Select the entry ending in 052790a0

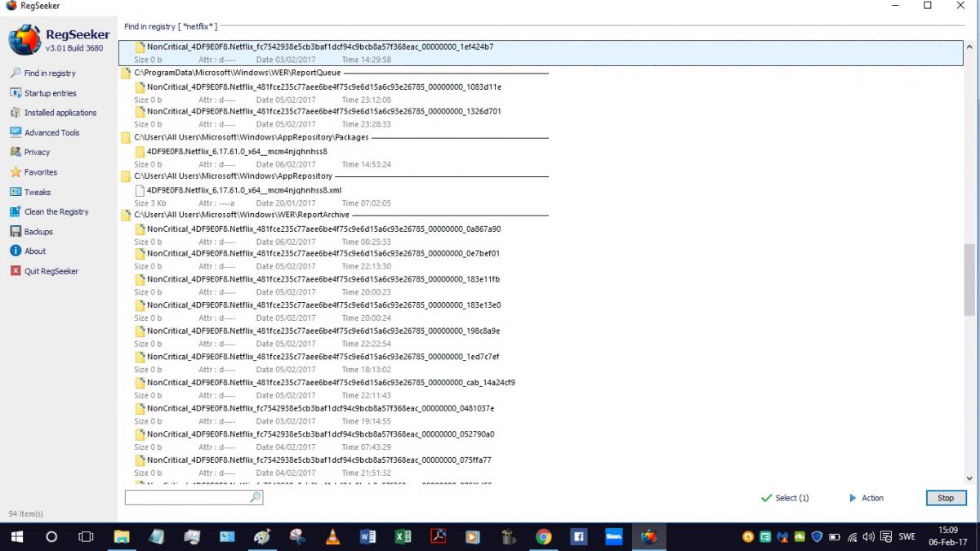pos(321,434)
